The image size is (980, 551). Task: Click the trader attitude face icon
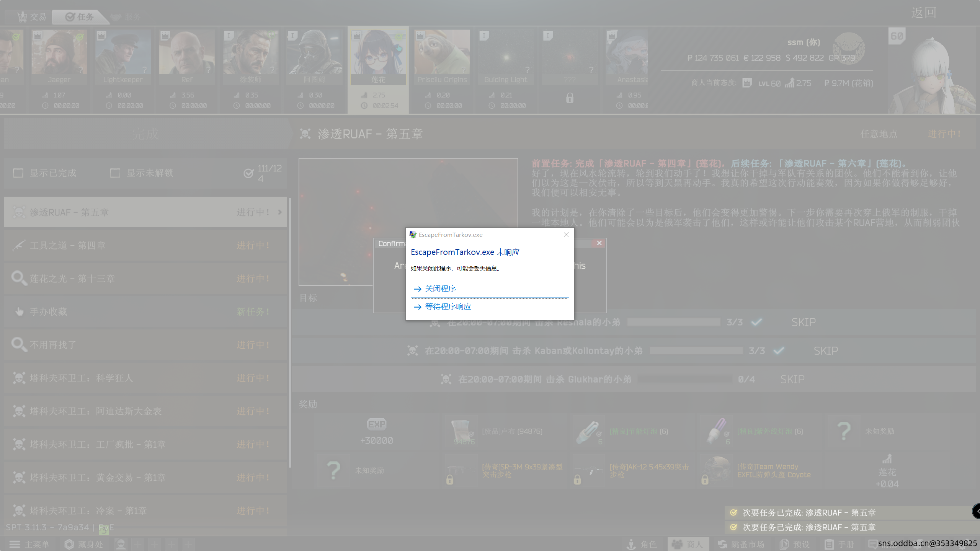(747, 83)
